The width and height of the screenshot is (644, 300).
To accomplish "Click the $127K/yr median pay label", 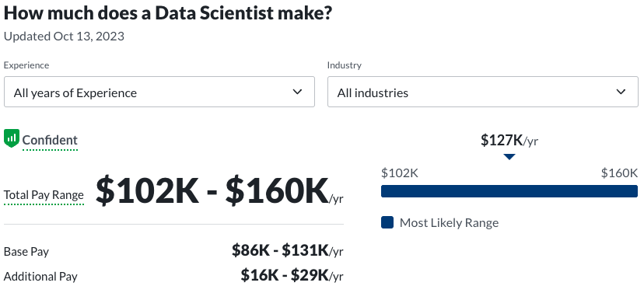I will 509,141.
